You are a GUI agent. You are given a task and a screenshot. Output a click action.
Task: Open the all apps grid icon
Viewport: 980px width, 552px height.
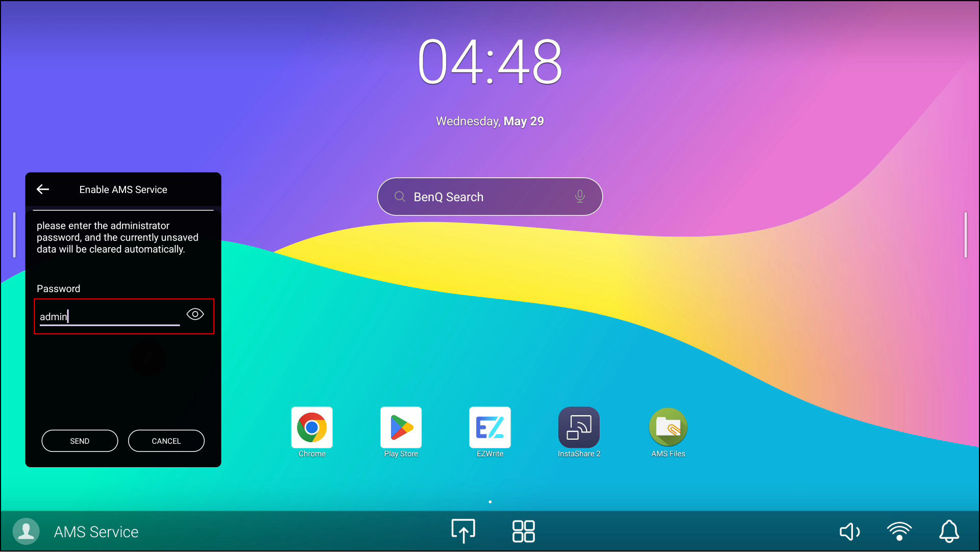click(523, 531)
